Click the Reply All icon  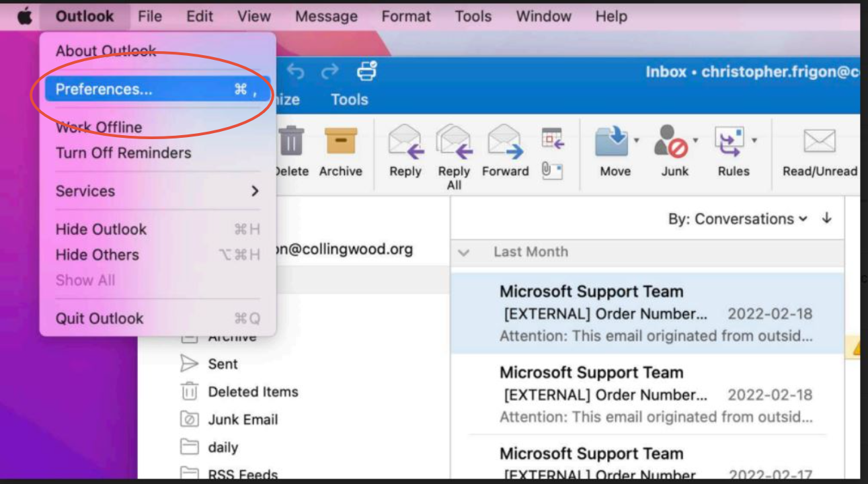click(x=455, y=142)
